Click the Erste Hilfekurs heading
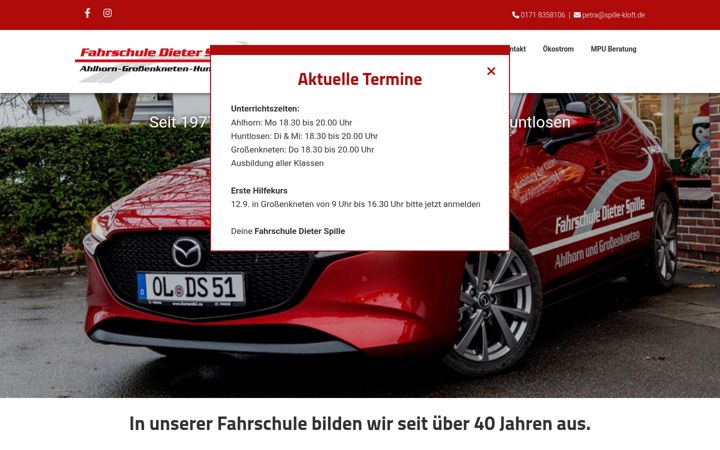This screenshot has width=720, height=450. (259, 191)
